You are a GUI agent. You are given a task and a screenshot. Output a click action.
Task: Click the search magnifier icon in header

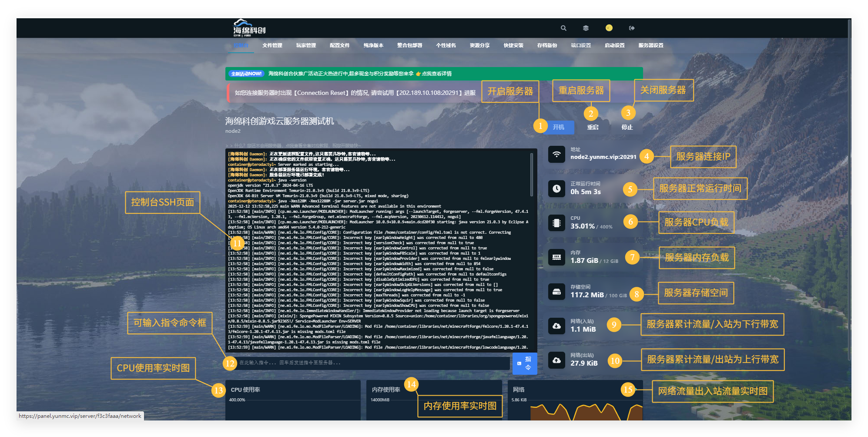coord(563,28)
